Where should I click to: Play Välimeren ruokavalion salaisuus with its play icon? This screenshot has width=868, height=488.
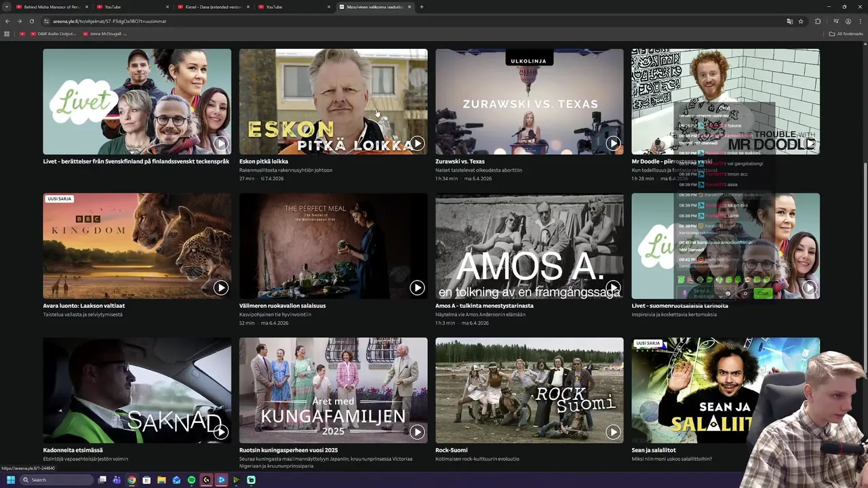pos(417,287)
